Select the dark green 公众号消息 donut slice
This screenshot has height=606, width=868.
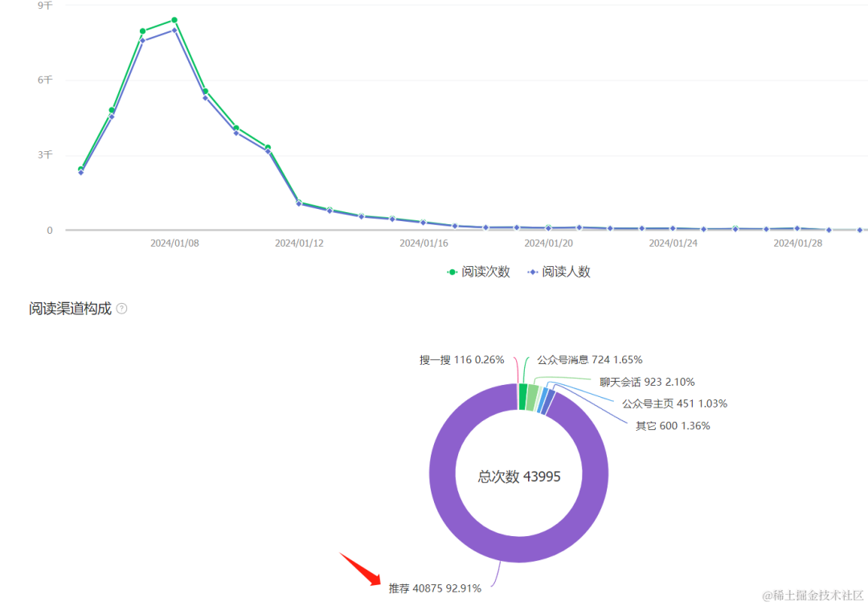click(522, 397)
